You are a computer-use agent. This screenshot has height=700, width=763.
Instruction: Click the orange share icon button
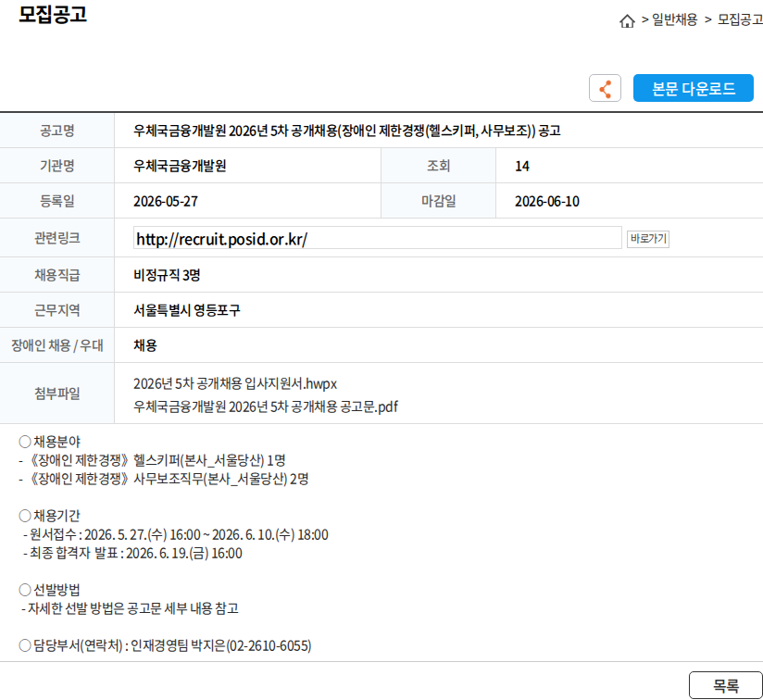click(x=605, y=88)
